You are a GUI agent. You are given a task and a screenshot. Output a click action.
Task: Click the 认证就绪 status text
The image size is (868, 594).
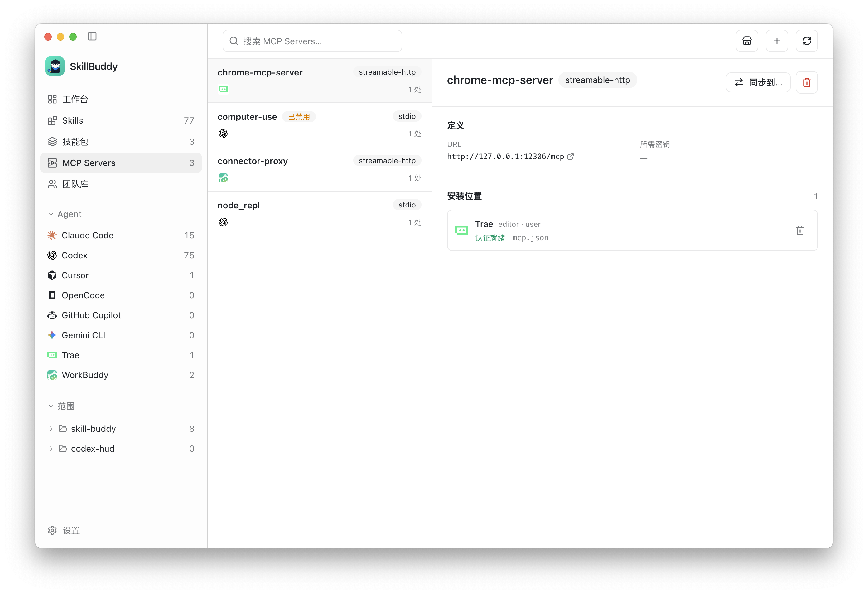click(x=490, y=238)
